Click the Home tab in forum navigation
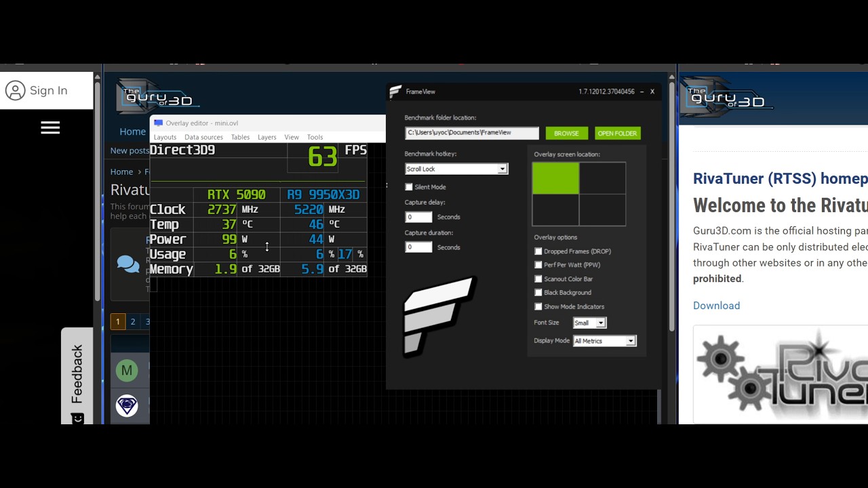This screenshot has width=868, height=488. point(132,131)
